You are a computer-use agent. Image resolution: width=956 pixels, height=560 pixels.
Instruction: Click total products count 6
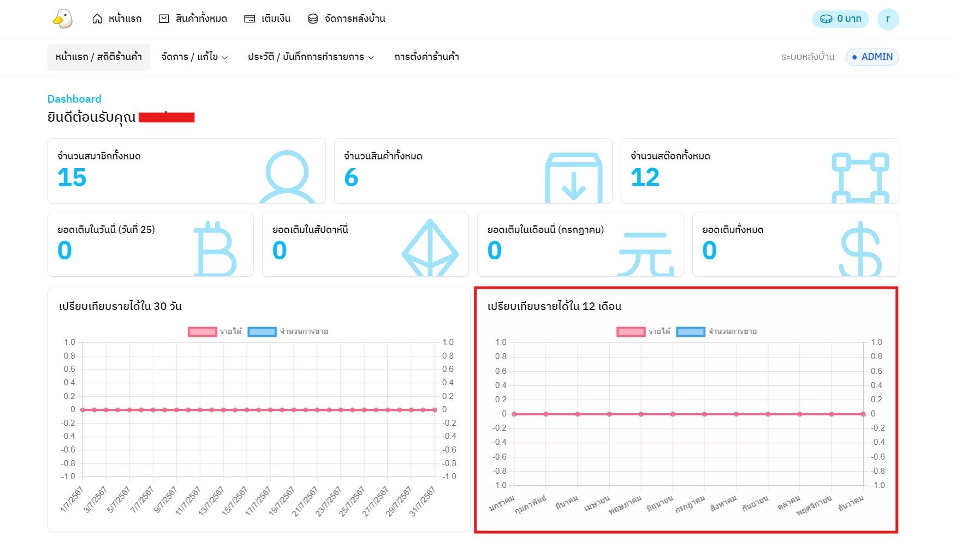tap(351, 177)
